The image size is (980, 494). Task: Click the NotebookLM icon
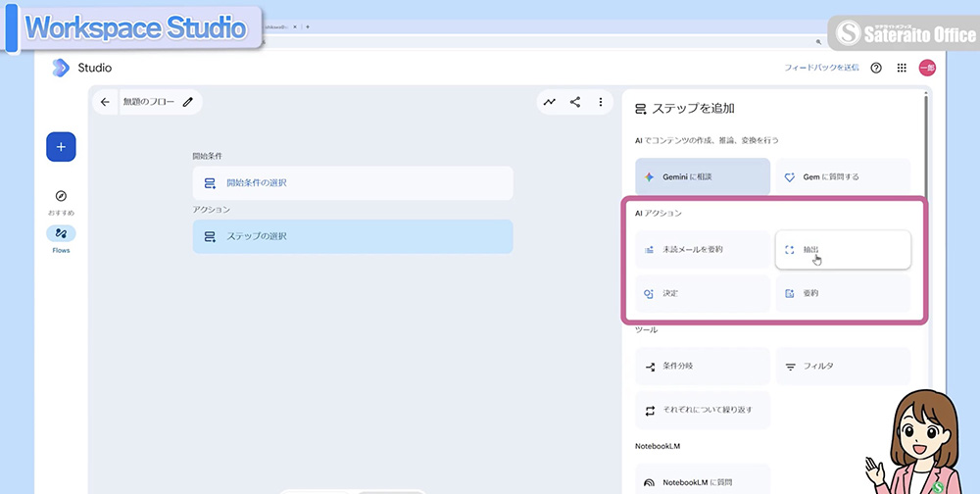(650, 483)
